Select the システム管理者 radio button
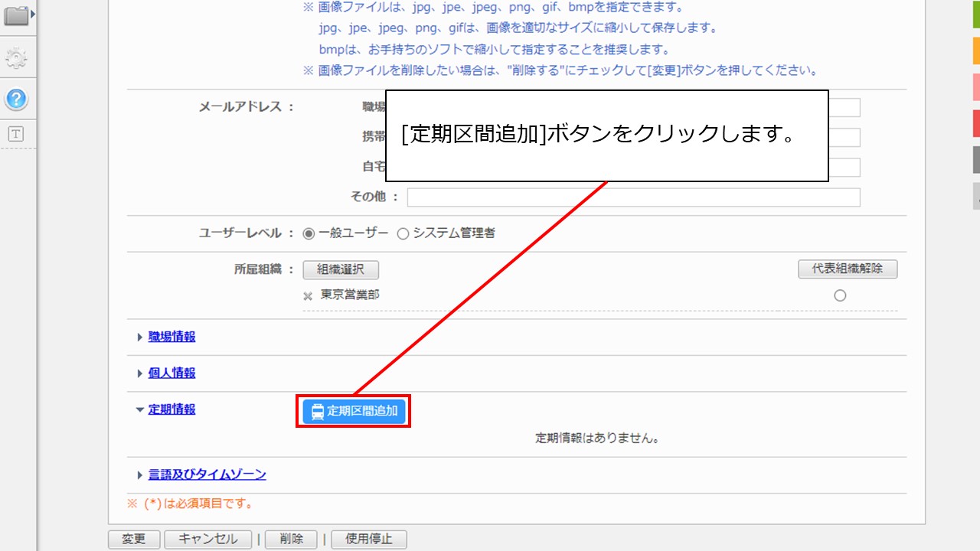 point(403,233)
